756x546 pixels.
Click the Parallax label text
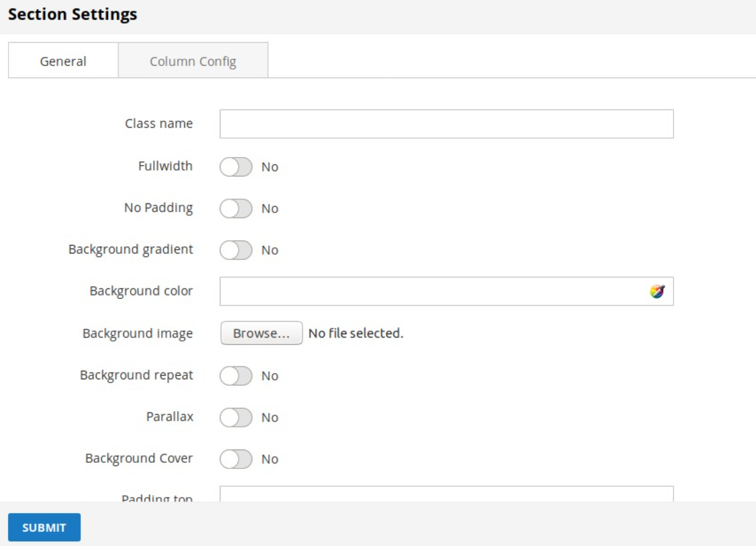pos(170,417)
